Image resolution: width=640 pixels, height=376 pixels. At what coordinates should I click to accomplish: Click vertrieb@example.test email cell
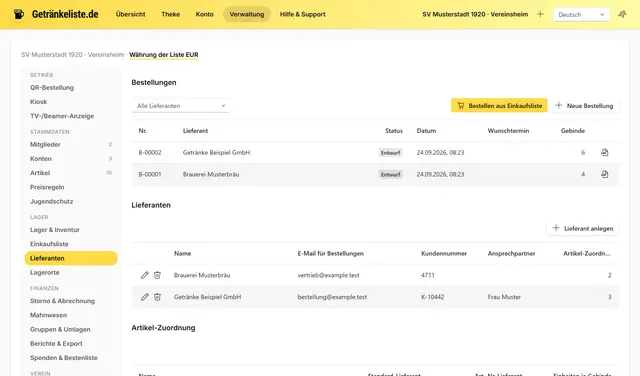tap(329, 275)
